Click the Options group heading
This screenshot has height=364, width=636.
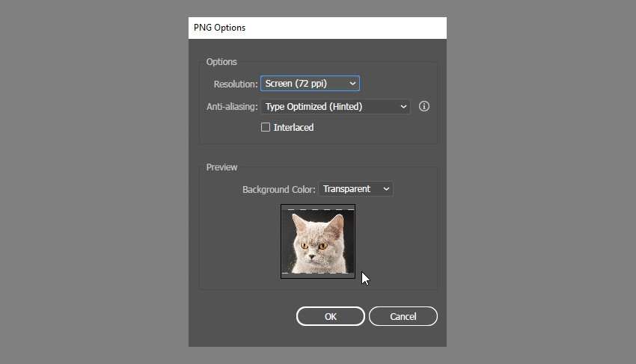(221, 61)
